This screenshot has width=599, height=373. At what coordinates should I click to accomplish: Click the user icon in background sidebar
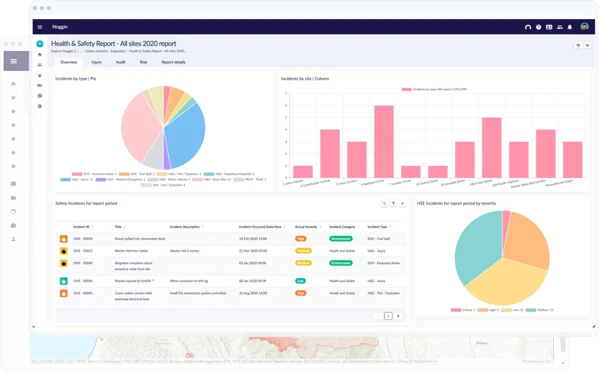[x=13, y=239]
